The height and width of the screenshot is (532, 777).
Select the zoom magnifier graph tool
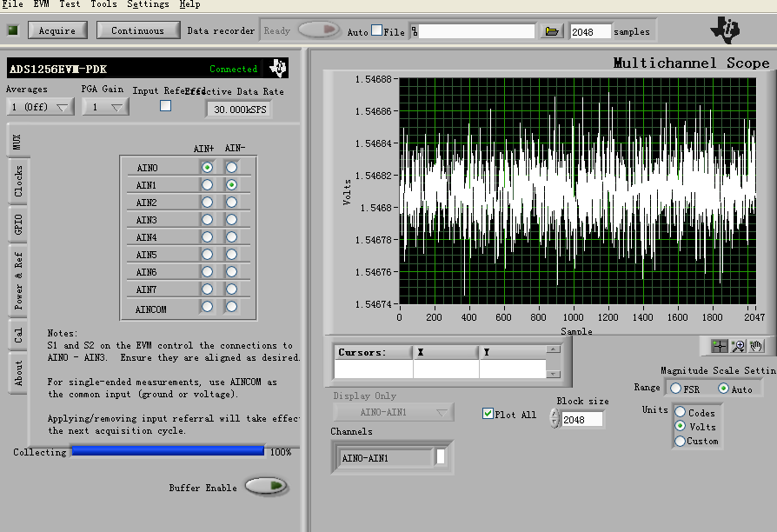click(x=738, y=345)
